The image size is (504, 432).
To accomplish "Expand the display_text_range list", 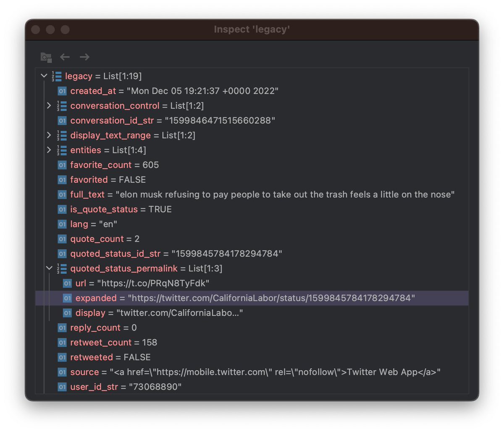I will (x=49, y=135).
